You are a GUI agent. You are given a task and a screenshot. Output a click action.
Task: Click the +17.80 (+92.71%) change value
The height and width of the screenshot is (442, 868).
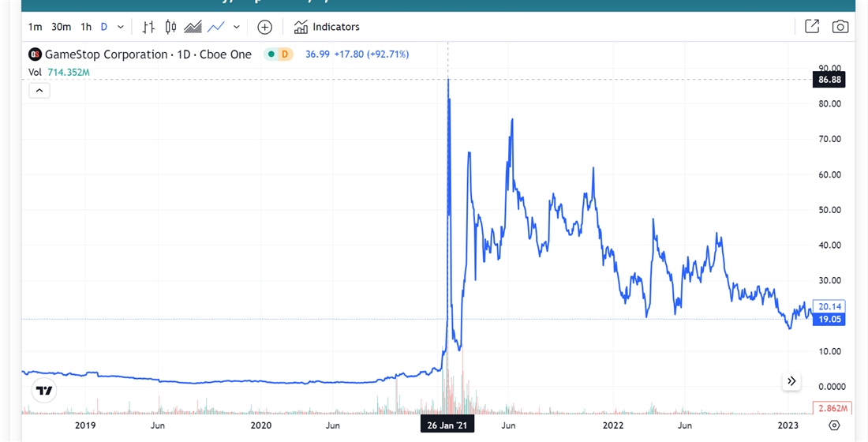coord(372,54)
